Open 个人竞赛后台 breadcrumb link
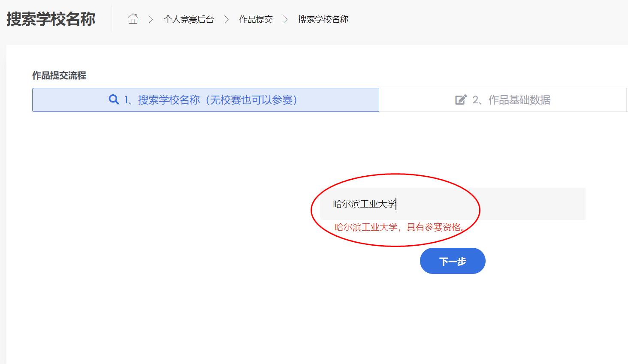 [x=188, y=19]
